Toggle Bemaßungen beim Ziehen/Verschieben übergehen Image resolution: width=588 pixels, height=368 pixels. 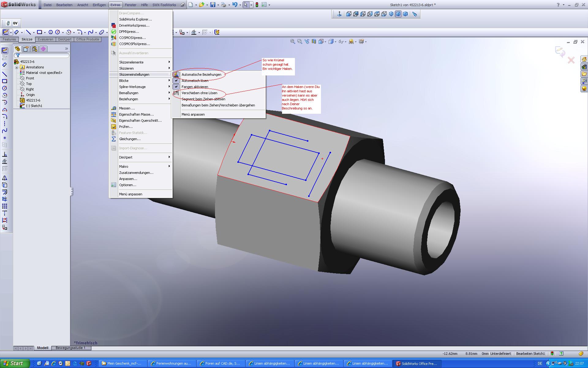[218, 105]
